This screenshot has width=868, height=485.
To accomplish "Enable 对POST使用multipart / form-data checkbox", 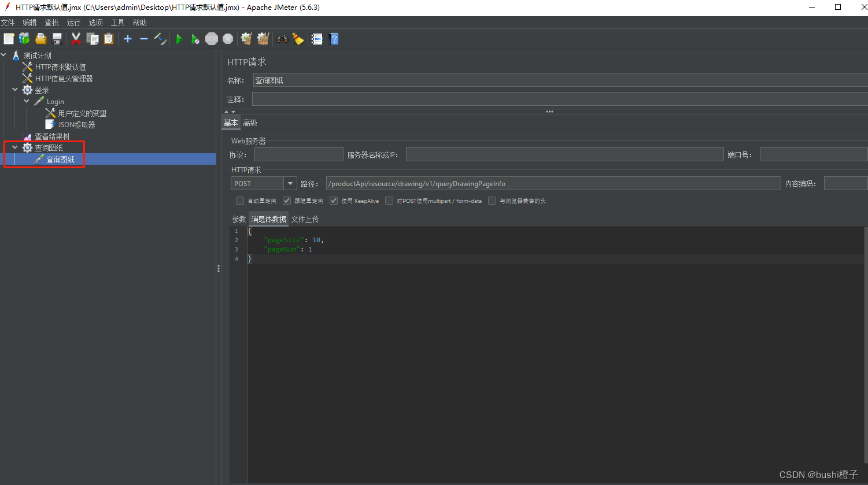I will click(390, 201).
